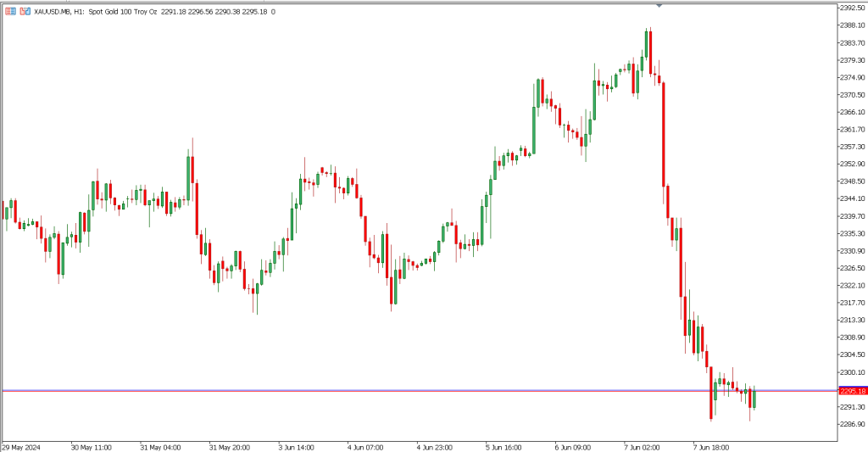The width and height of the screenshot is (868, 452).
Task: Click the 2290.38 low price value
Action: [x=227, y=12]
